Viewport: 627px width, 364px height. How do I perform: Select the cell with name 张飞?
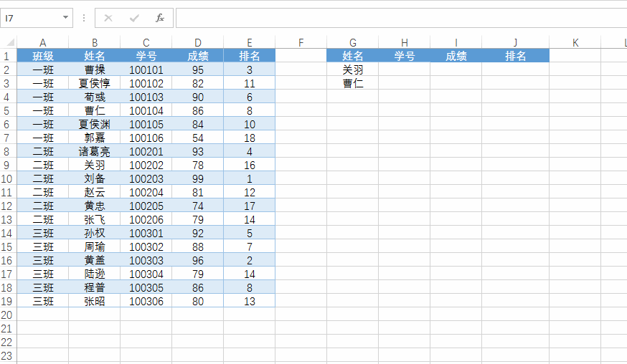point(95,219)
